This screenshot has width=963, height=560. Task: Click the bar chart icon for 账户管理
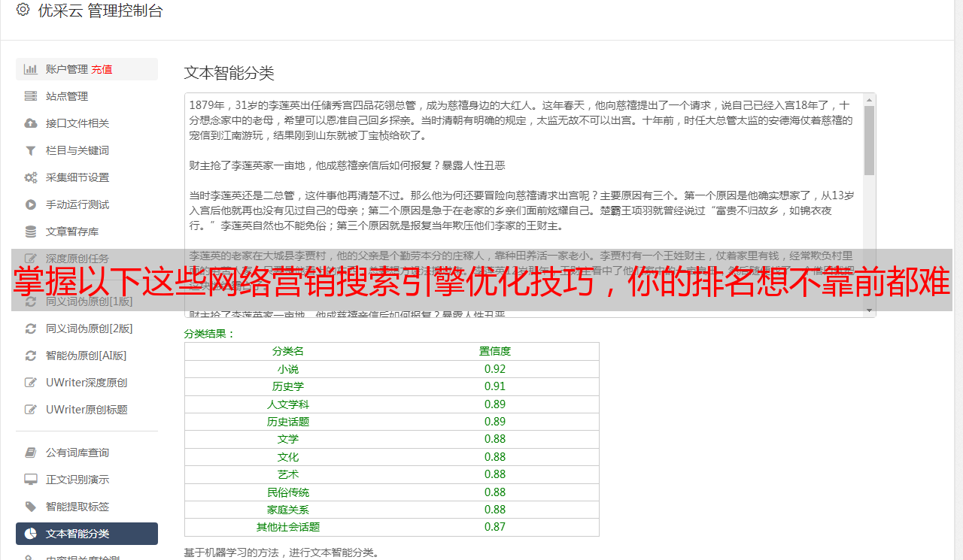31,69
